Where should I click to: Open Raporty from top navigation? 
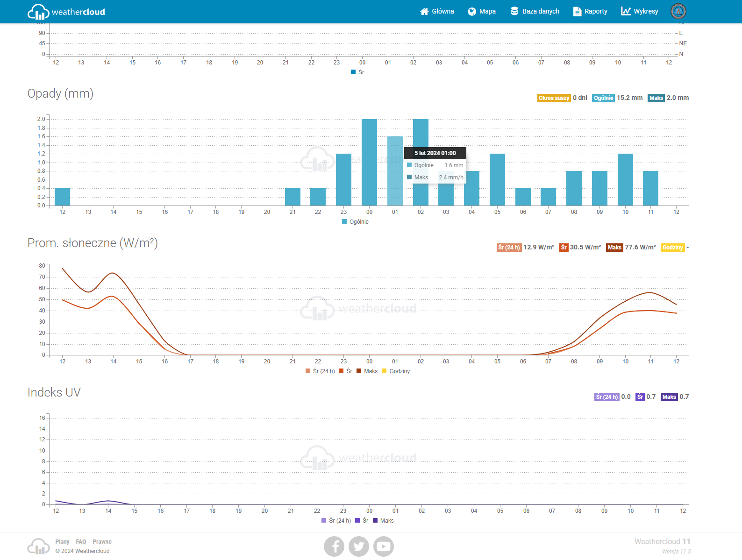pos(590,11)
